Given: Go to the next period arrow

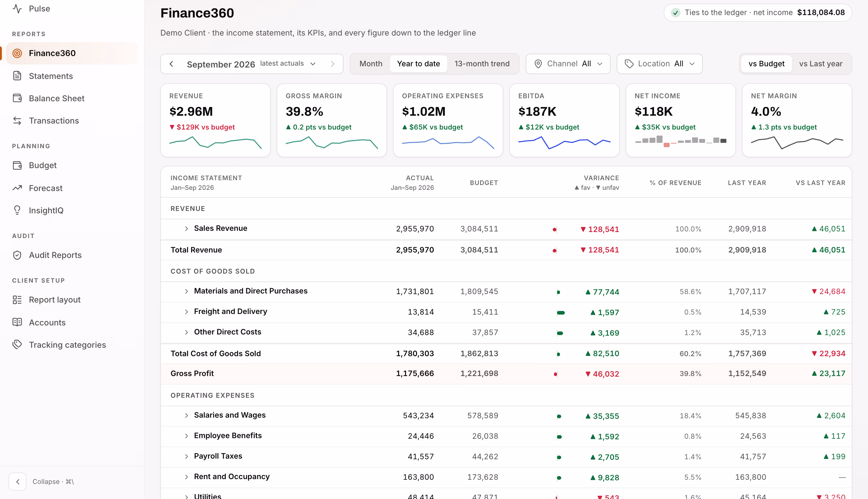Looking at the screenshot, I should pos(332,64).
